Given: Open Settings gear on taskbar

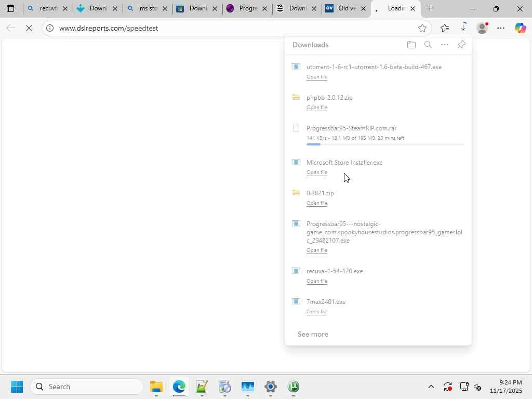Looking at the screenshot, I should 270,387.
